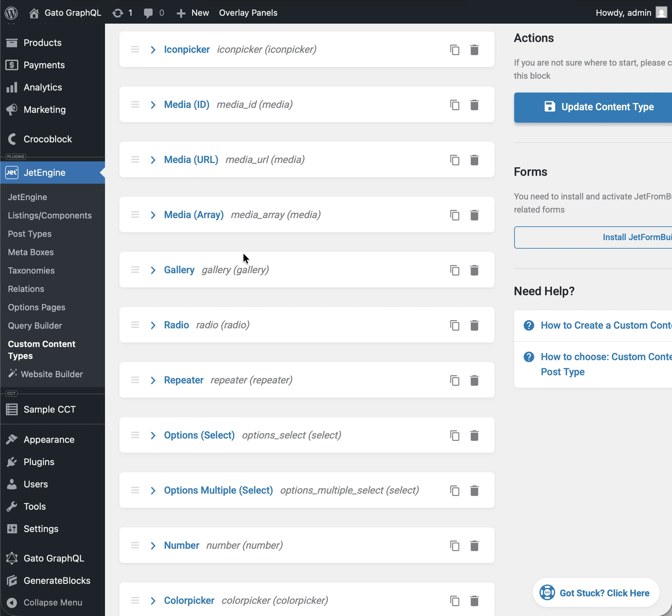Image resolution: width=672 pixels, height=616 pixels.
Task: Duplicate the Options Multiple (Select) field
Action: [454, 490]
